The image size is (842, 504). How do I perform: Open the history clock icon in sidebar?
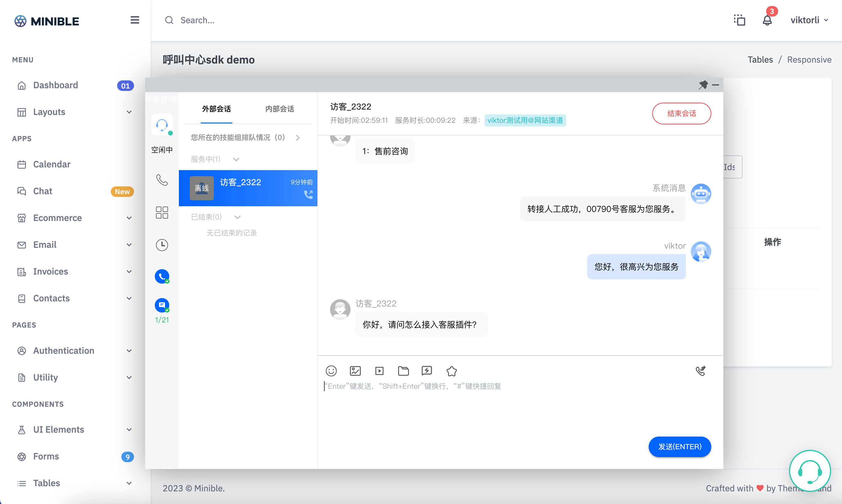click(162, 245)
